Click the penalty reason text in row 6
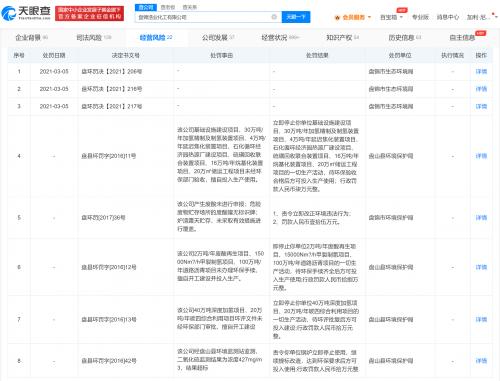The width and height of the screenshot is (500, 381). (x=221, y=266)
